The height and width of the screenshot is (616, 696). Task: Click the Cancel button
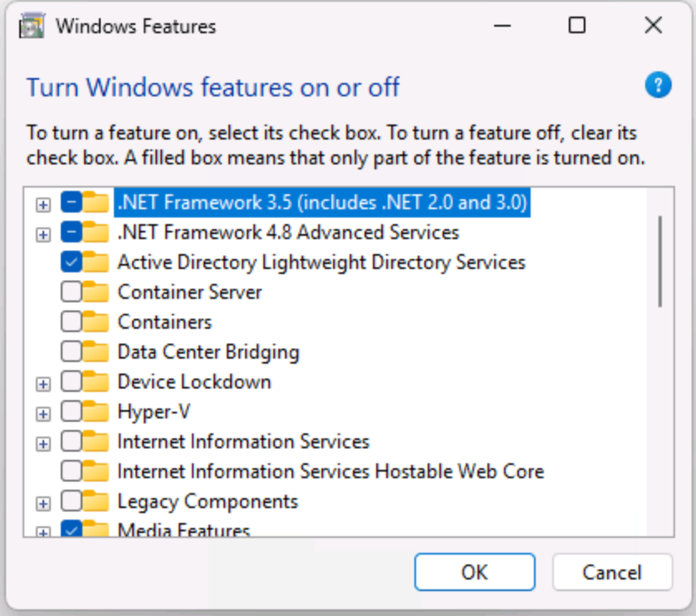(611, 572)
